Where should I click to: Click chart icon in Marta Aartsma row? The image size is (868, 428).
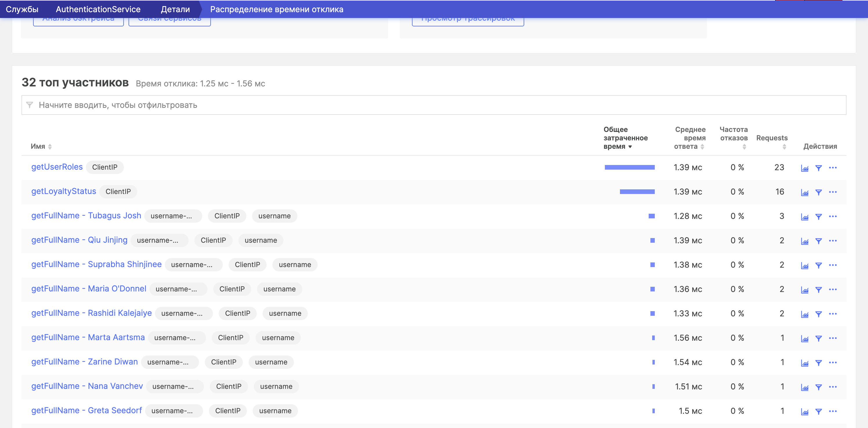(804, 338)
